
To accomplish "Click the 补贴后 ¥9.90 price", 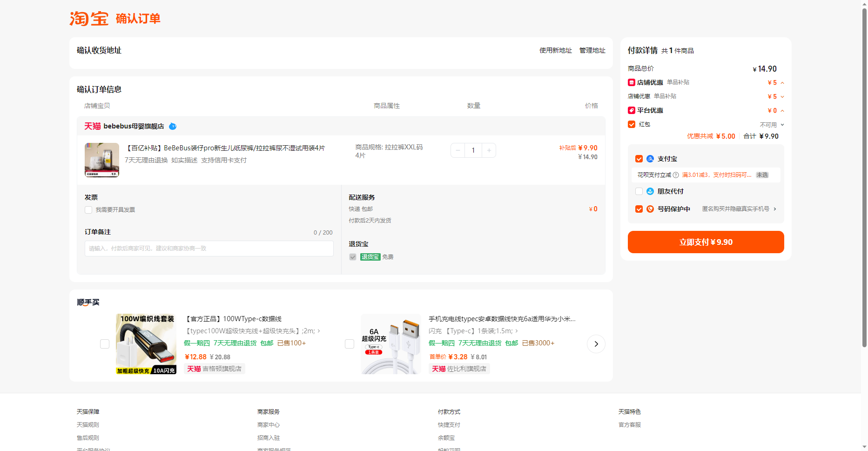I will point(578,148).
